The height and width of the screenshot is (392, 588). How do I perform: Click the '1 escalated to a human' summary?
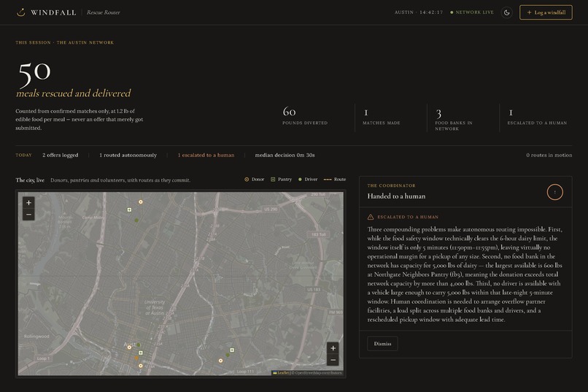click(x=206, y=155)
